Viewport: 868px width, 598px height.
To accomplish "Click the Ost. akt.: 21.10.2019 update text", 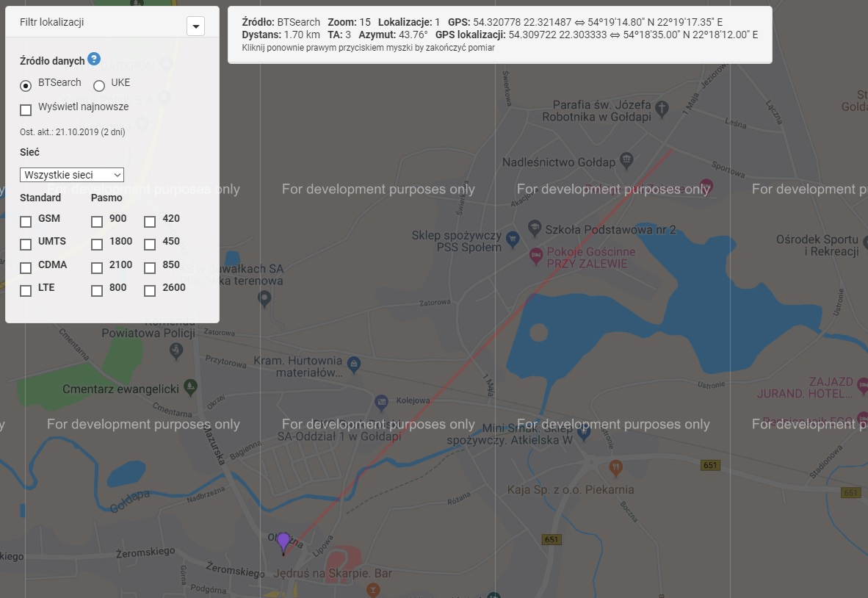I will (x=73, y=132).
